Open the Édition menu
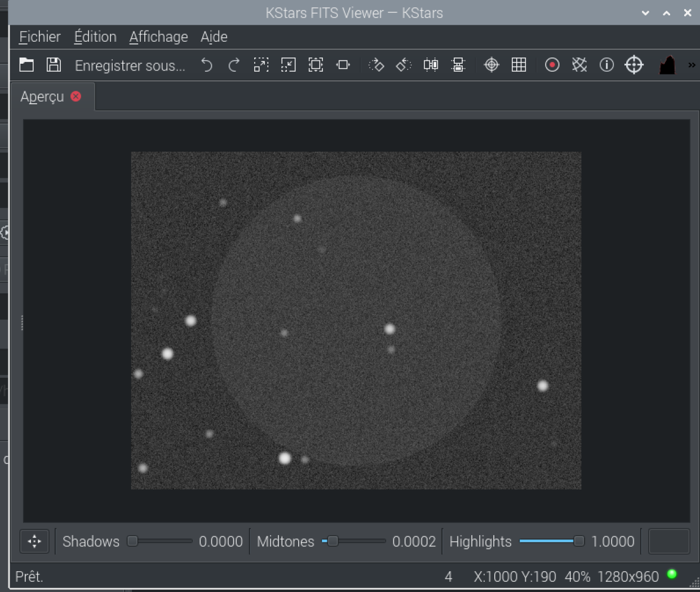Image resolution: width=700 pixels, height=592 pixels. point(95,37)
